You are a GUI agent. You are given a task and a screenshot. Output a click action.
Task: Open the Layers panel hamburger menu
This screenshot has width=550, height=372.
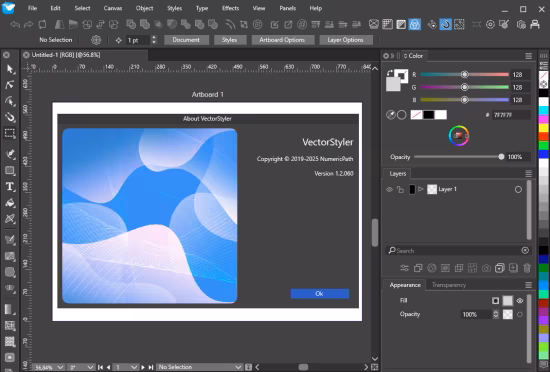coord(529,174)
